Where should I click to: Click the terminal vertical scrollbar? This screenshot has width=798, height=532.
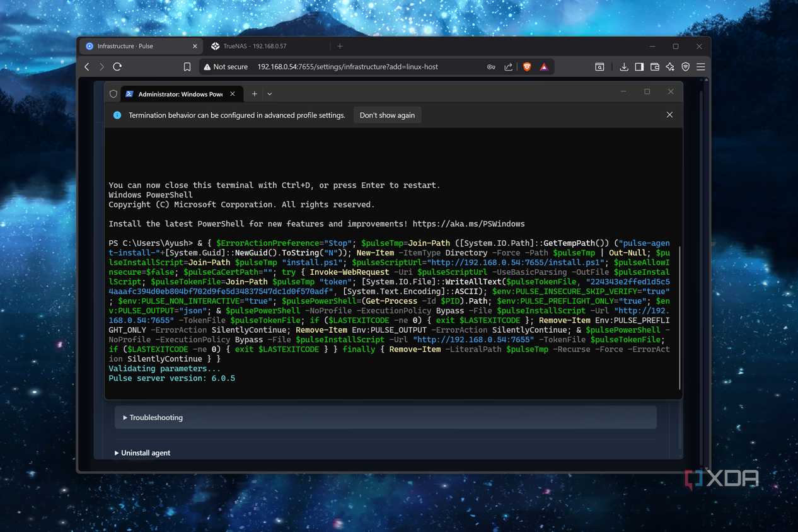(x=679, y=318)
